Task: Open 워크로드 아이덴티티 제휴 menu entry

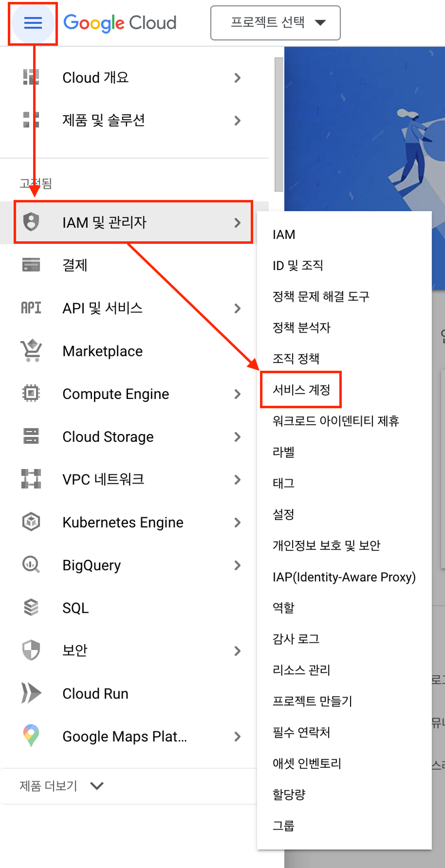Action: click(x=336, y=421)
